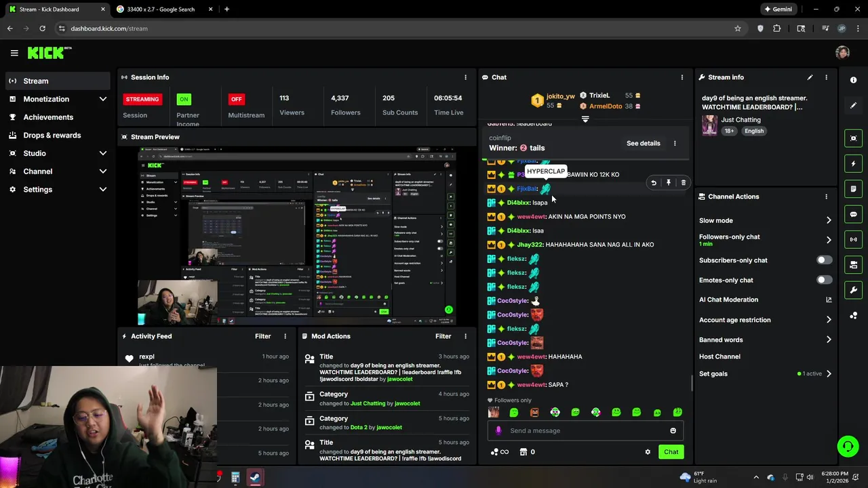Open the hamburger navigation menu
This screenshot has width=868, height=488.
[14, 53]
